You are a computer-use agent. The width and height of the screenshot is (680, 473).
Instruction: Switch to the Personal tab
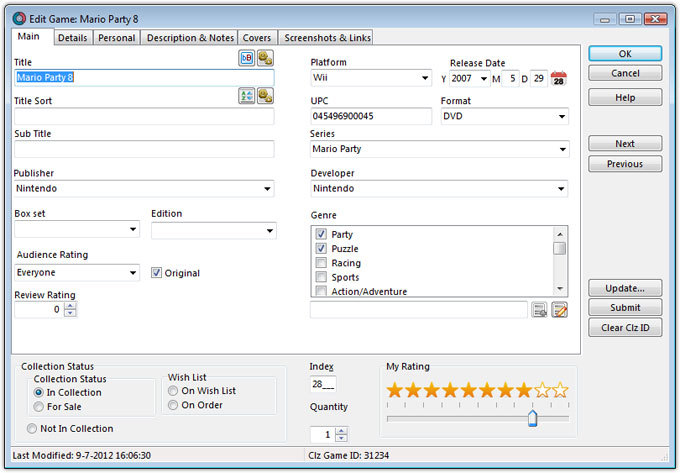point(117,38)
